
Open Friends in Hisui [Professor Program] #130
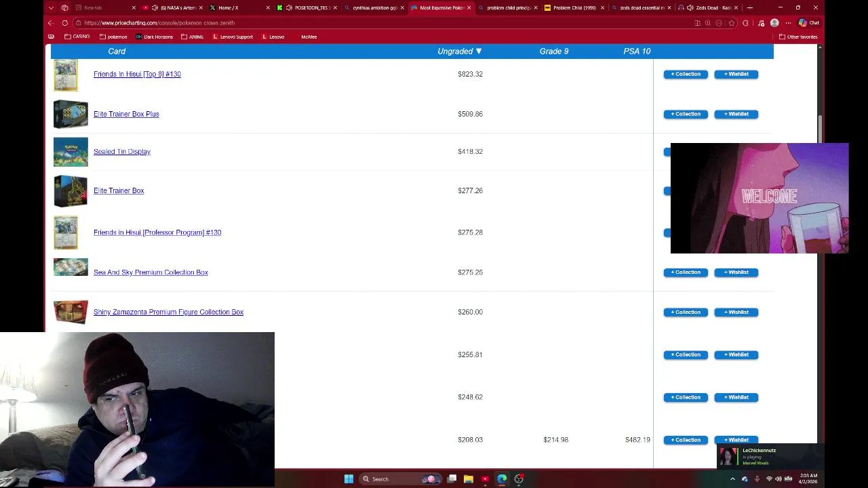(x=157, y=232)
